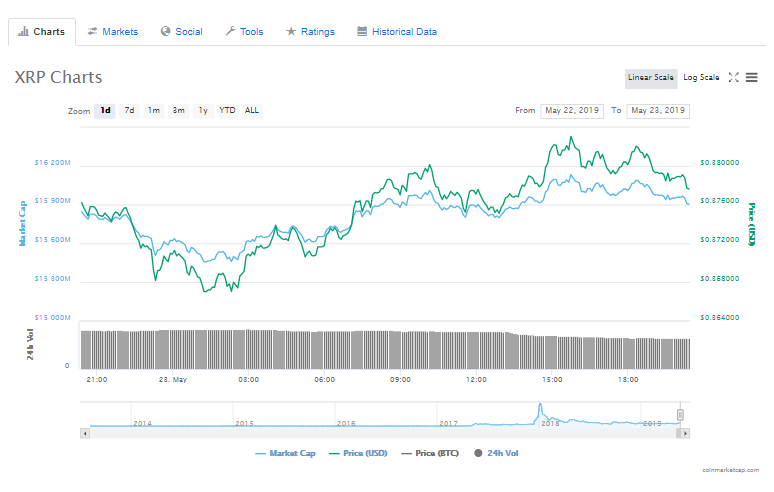Switch to Log Scale
Screen dimensions: 774x492
(x=701, y=78)
